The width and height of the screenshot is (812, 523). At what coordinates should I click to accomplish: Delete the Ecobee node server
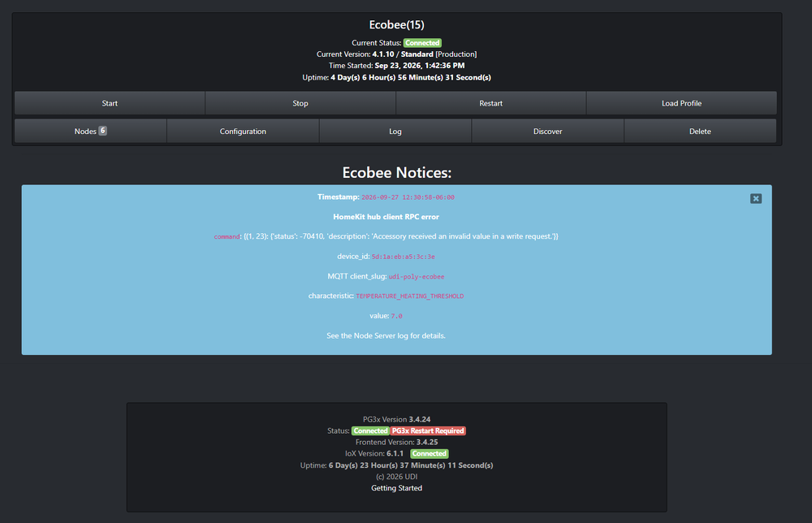coord(700,131)
